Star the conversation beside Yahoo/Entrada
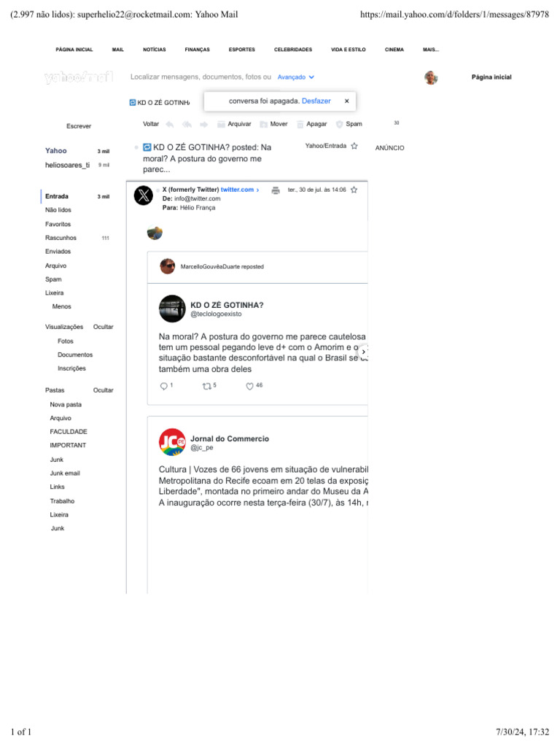 [x=354, y=146]
